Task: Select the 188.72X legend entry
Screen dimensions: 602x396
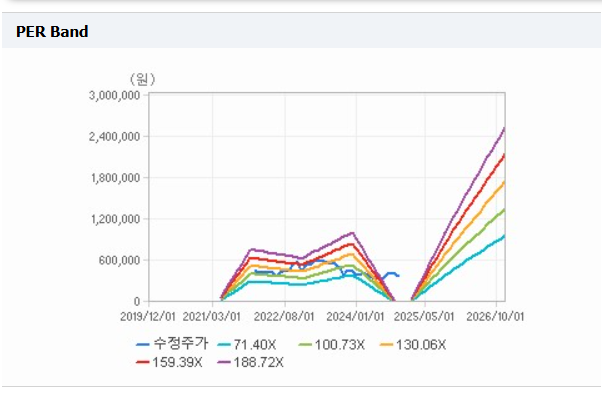Action: point(250,362)
